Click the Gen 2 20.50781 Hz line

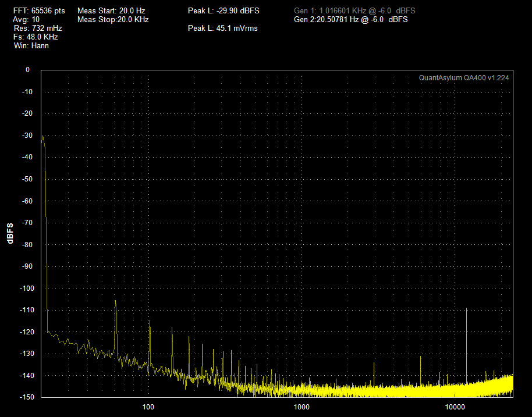pyautogui.click(x=351, y=20)
